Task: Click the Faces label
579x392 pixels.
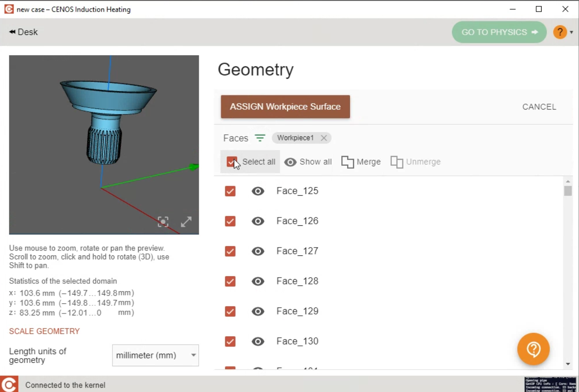Action: 236,138
